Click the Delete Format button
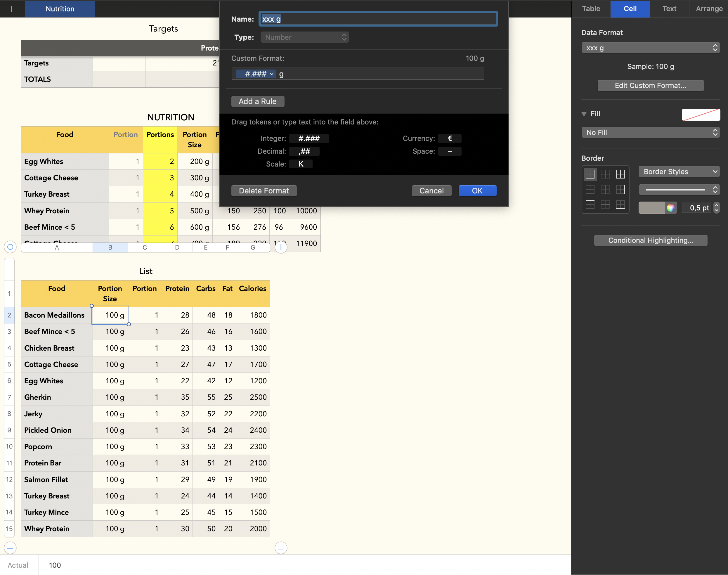The width and height of the screenshot is (728, 575). pyautogui.click(x=264, y=191)
